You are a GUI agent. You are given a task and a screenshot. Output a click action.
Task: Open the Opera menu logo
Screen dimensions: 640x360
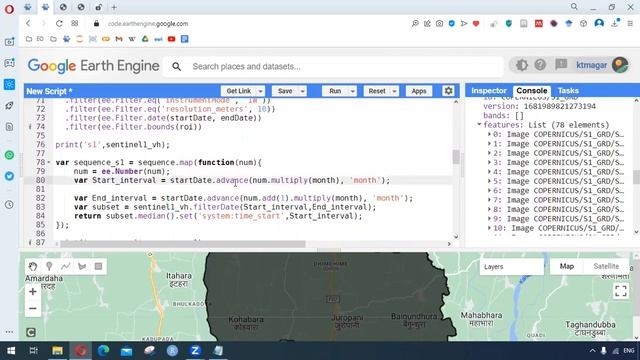tap(9, 9)
